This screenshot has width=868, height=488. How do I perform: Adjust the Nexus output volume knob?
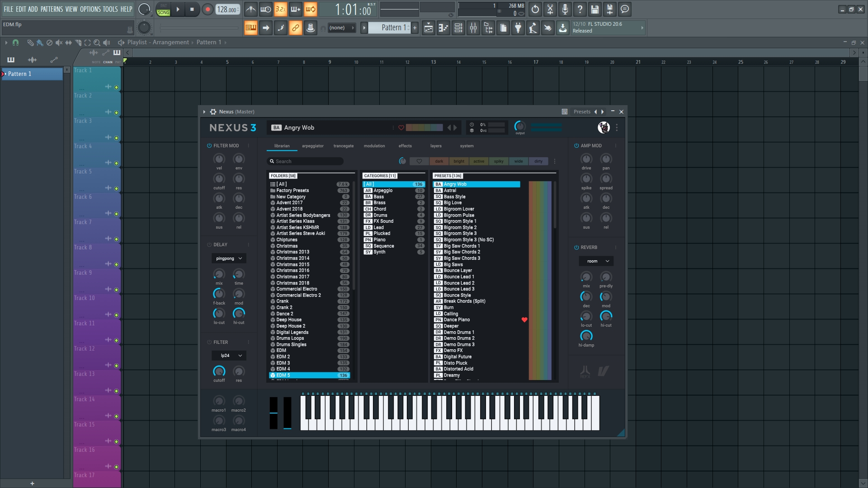(x=520, y=126)
